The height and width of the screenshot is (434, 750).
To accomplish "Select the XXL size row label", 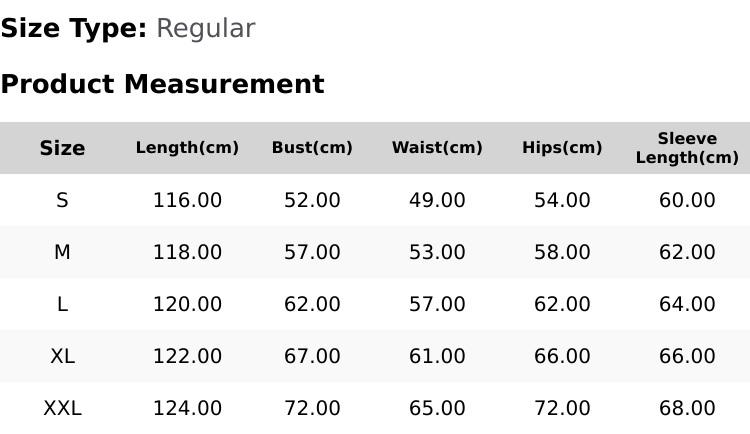I will [62, 408].
